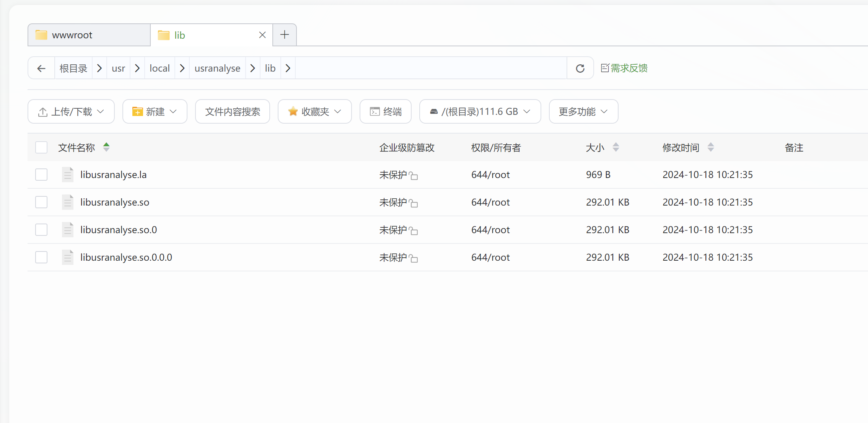This screenshot has width=868, height=423.
Task: Select the checkbox for libusranalyse.so
Action: 41,202
